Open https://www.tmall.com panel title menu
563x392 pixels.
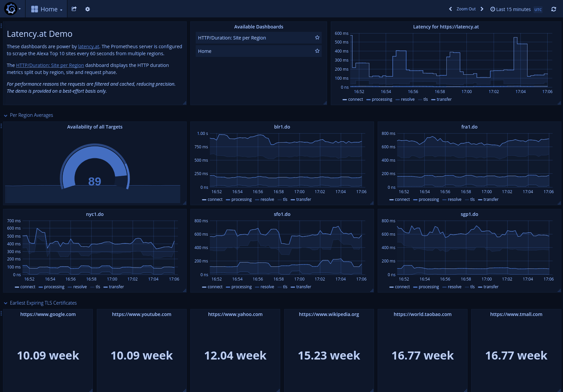(x=516, y=314)
